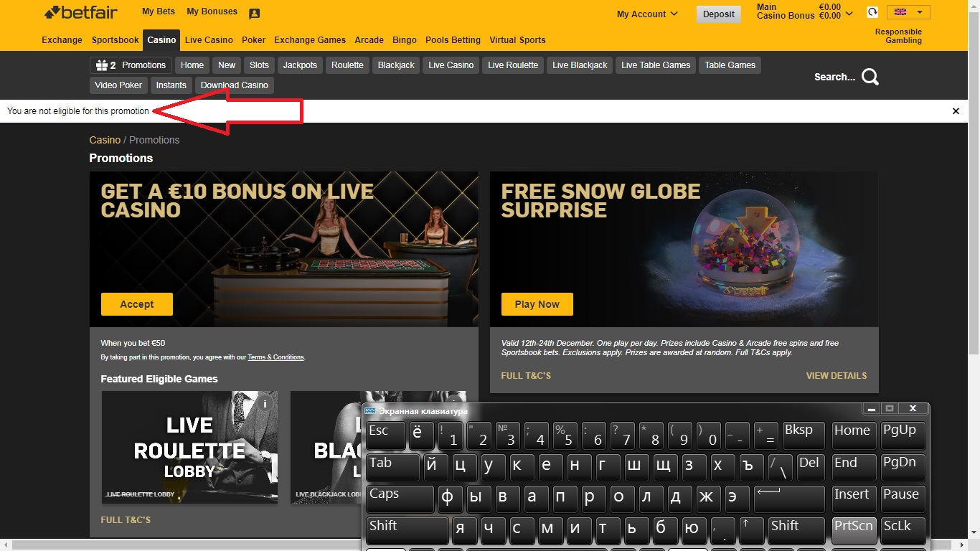Toggle Caps lock on the on-screen keyboard
Viewport: 980px width, 551px height.
point(399,499)
